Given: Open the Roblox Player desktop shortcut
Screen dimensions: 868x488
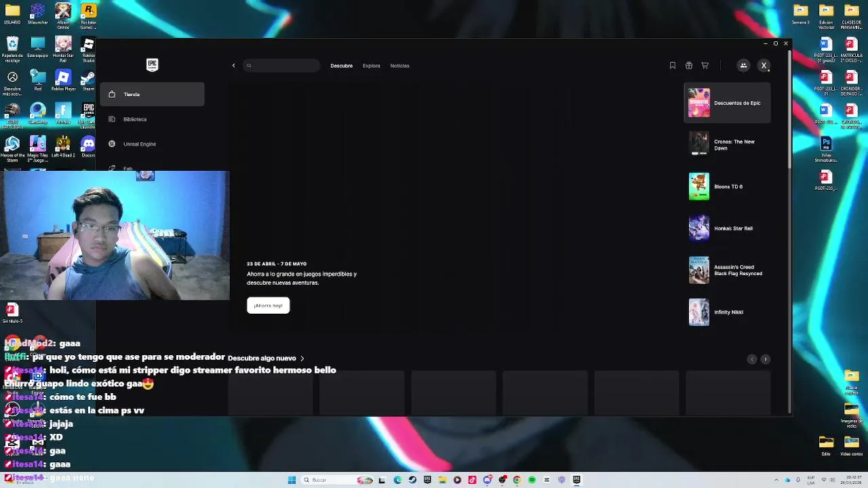Looking at the screenshot, I should pos(63,81).
